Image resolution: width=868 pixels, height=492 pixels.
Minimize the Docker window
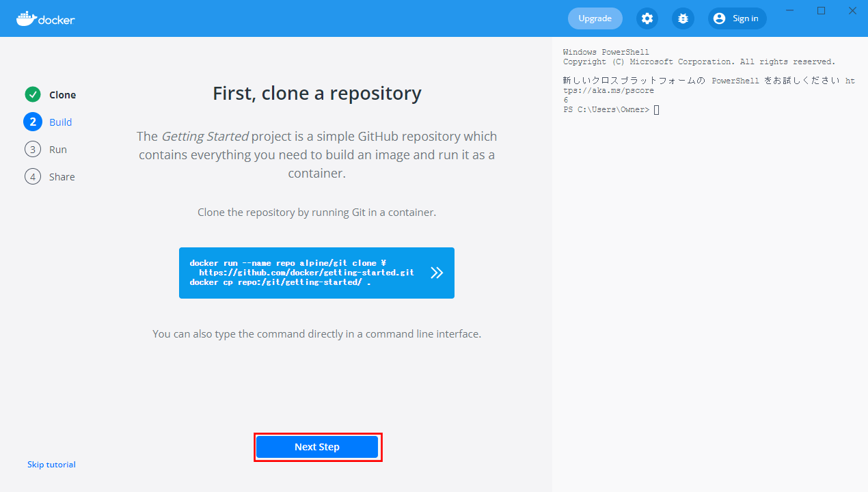click(x=790, y=10)
